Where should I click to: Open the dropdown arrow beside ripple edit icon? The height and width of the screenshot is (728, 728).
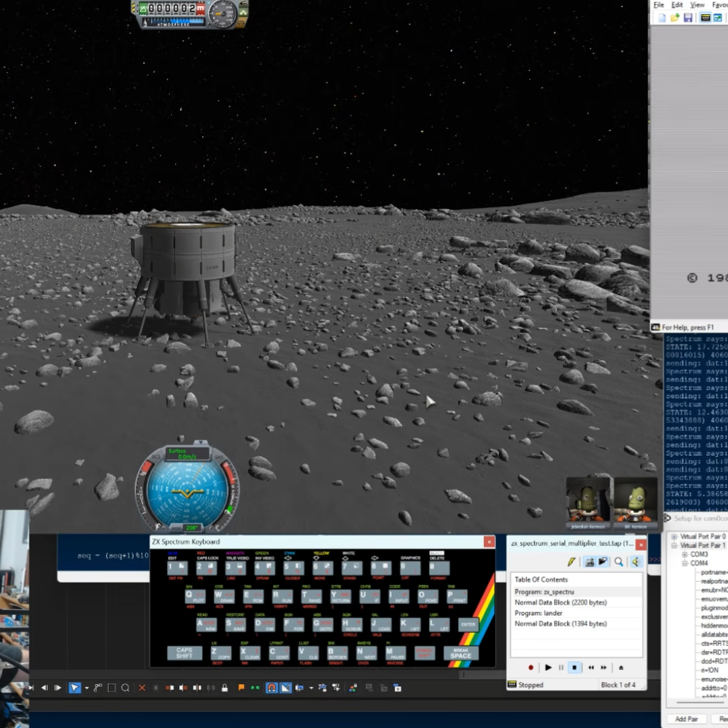(x=311, y=688)
